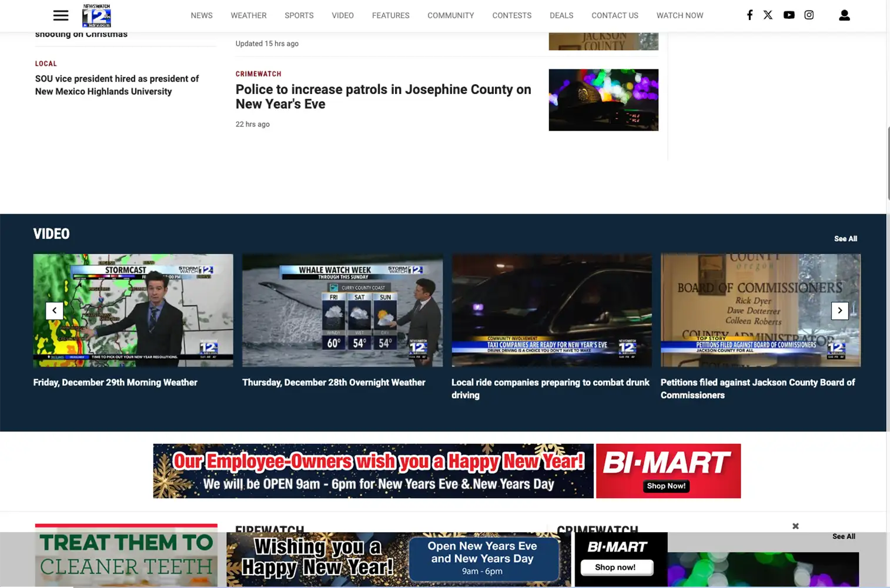The width and height of the screenshot is (890, 588).
Task: Open Friday, December 29th Morning Weather title
Action: pyautogui.click(x=115, y=382)
